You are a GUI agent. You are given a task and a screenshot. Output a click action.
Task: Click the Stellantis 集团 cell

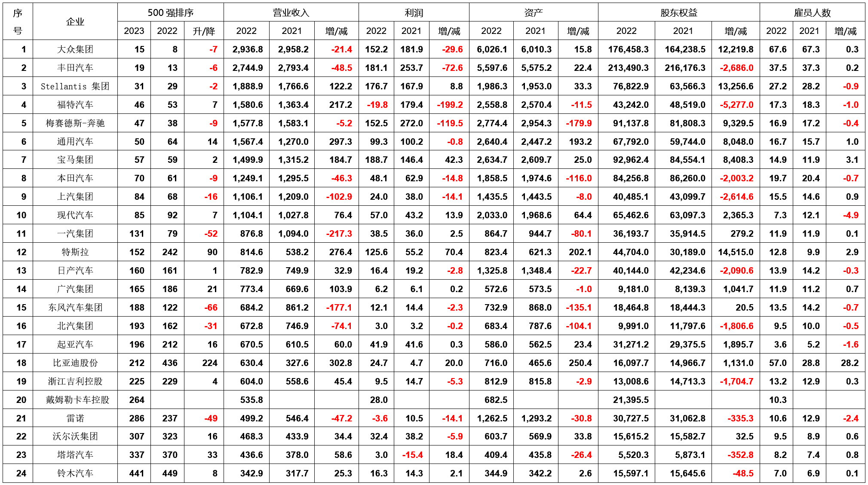tap(75, 86)
